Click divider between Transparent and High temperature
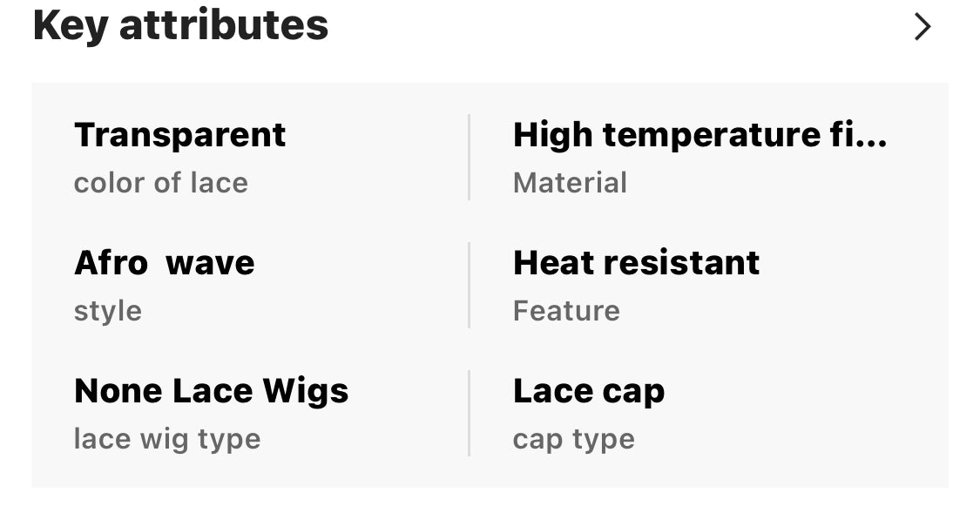The image size is (980, 513). (470, 158)
